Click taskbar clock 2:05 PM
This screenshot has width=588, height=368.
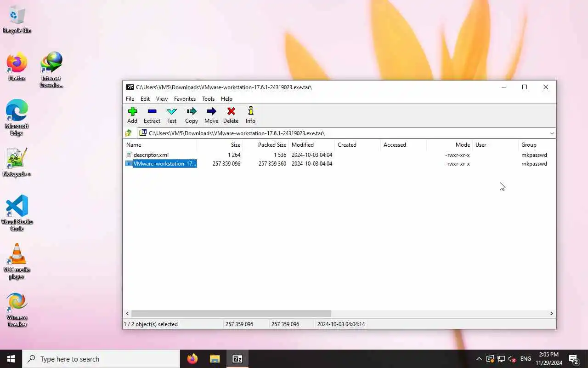(548, 355)
